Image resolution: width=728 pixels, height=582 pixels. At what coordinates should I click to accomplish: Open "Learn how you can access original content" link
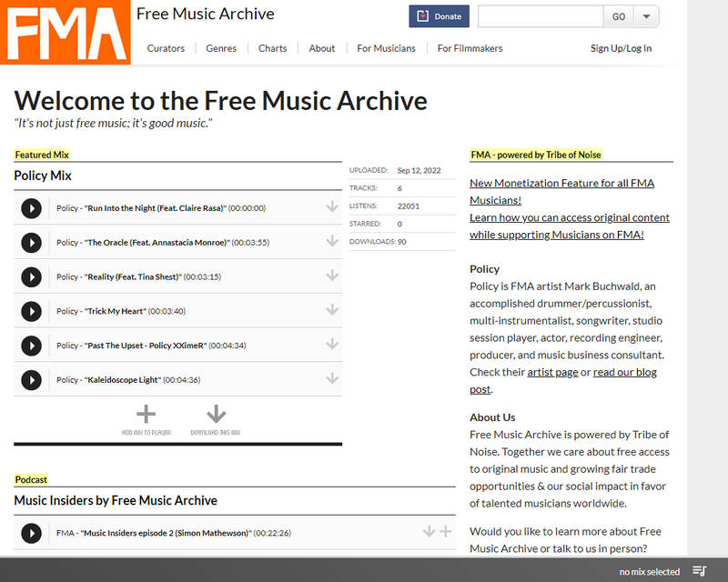coord(570,226)
